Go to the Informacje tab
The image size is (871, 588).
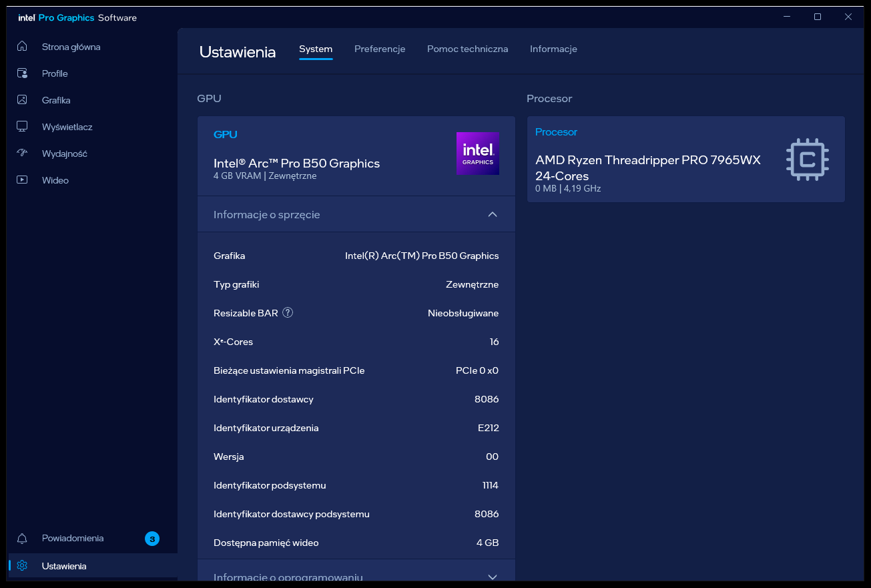tap(553, 49)
